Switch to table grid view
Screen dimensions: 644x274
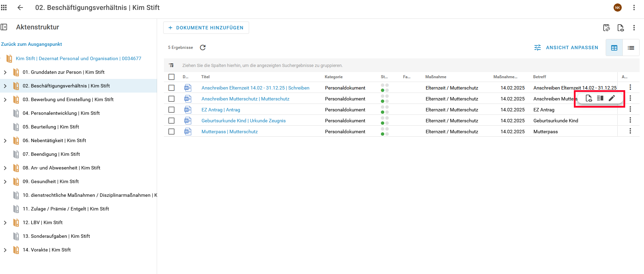(x=614, y=48)
